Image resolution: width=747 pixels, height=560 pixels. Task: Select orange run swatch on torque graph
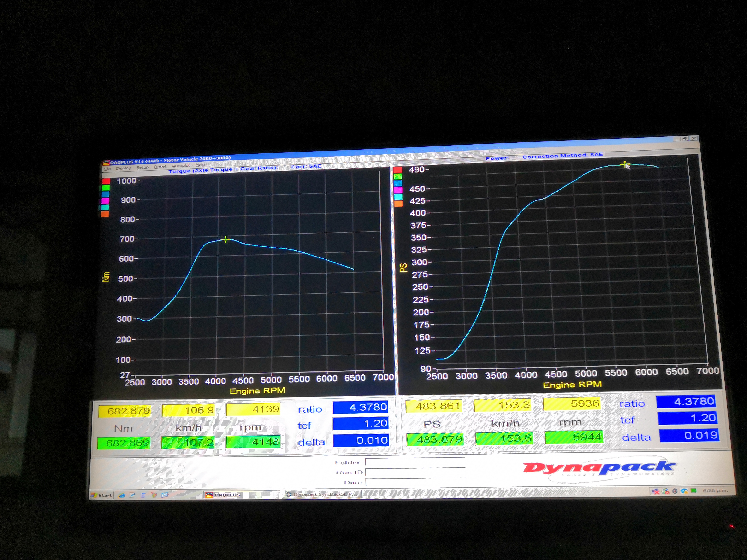[105, 214]
